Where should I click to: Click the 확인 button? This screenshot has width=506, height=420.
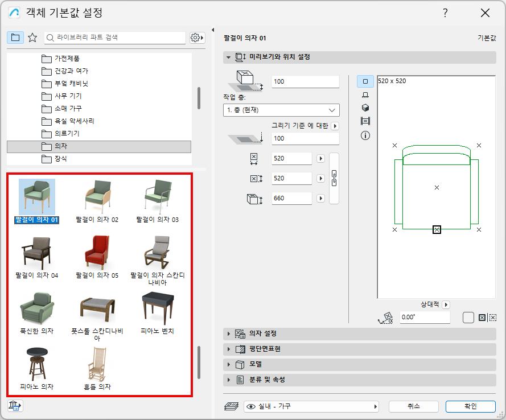pos(471,406)
